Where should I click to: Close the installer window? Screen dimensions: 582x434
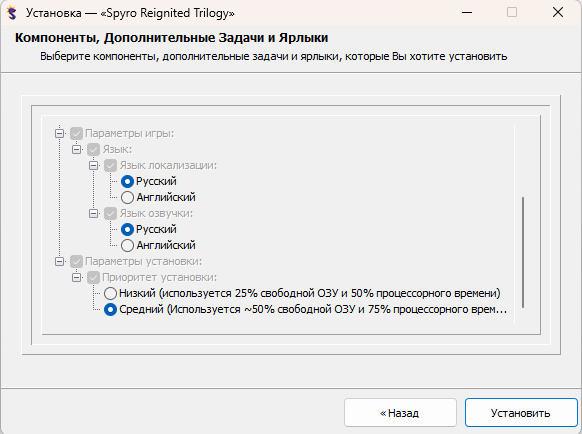click(x=558, y=13)
